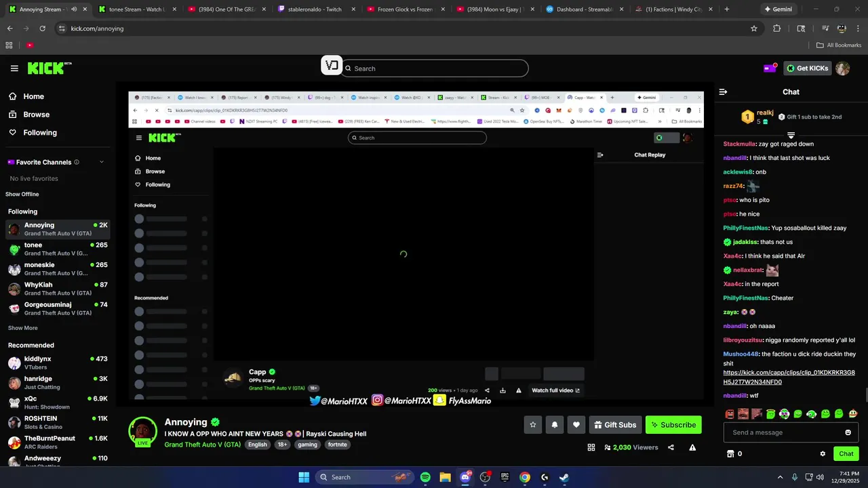868x488 pixels.
Task: Click the Kick search field
Action: [x=435, y=68]
